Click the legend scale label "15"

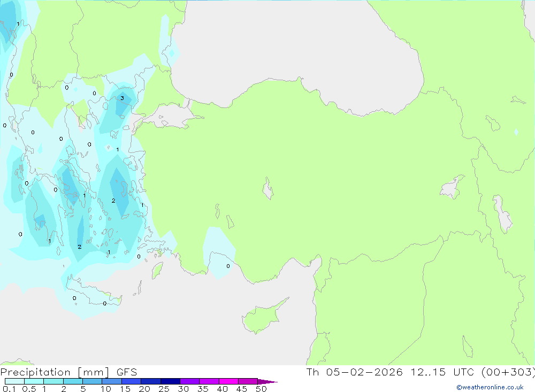point(125,389)
